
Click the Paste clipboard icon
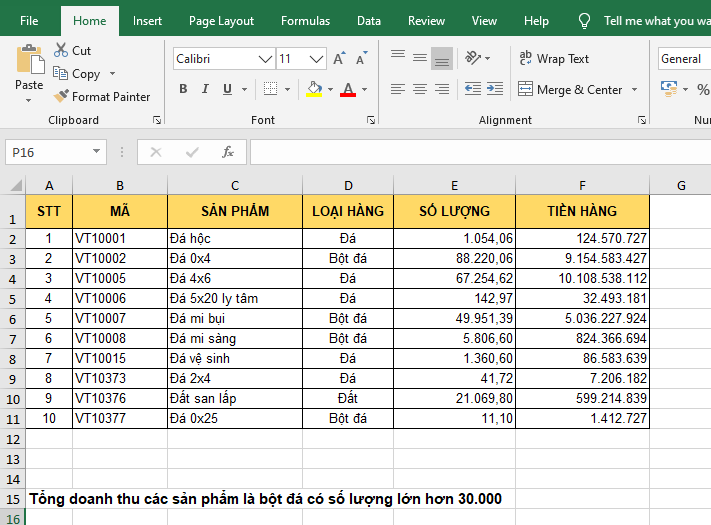coord(29,60)
